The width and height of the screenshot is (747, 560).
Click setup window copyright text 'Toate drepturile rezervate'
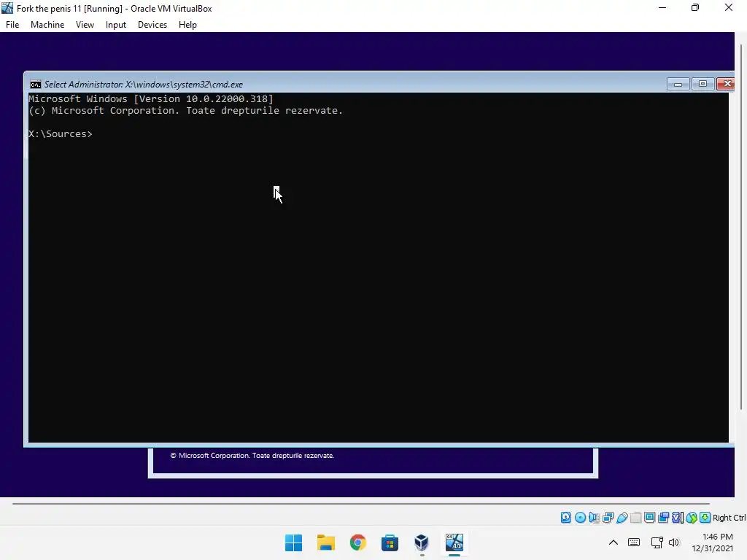pyautogui.click(x=293, y=456)
